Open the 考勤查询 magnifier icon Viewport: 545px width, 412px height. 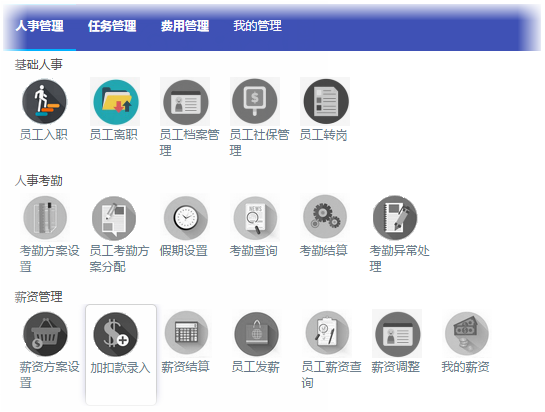255,218
